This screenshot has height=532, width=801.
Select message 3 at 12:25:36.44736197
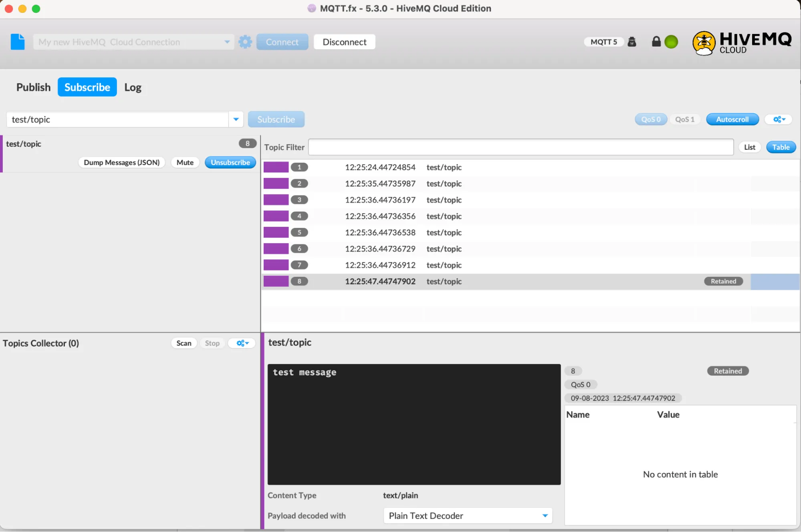pyautogui.click(x=531, y=200)
